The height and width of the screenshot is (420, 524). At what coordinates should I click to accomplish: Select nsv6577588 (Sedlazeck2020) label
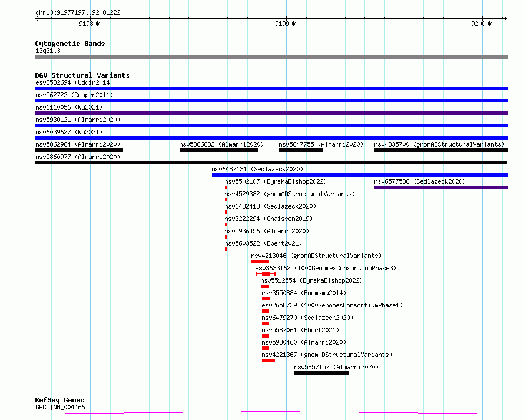(x=420, y=181)
